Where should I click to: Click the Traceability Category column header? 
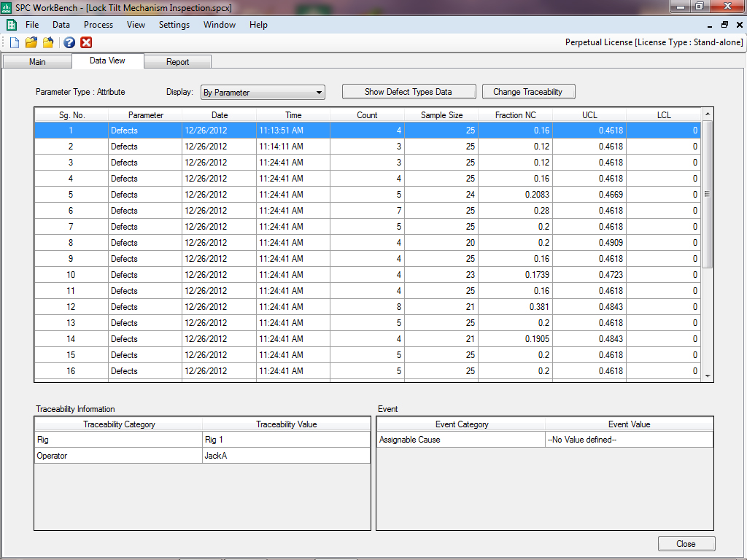coord(119,424)
